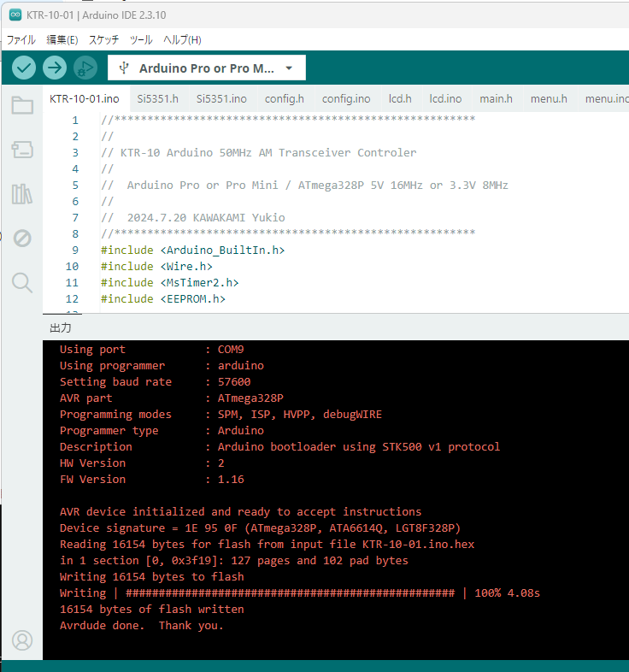Switch to the Si5351.h tab

coord(158,99)
